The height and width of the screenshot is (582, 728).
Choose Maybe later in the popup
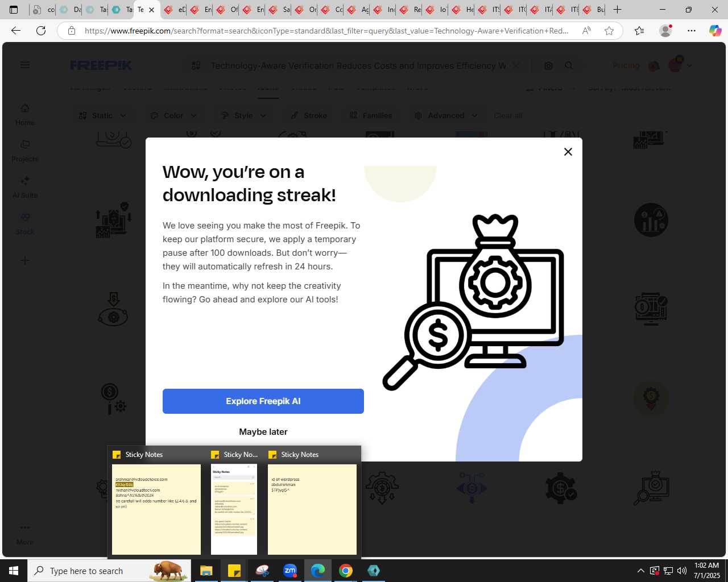[x=263, y=432]
